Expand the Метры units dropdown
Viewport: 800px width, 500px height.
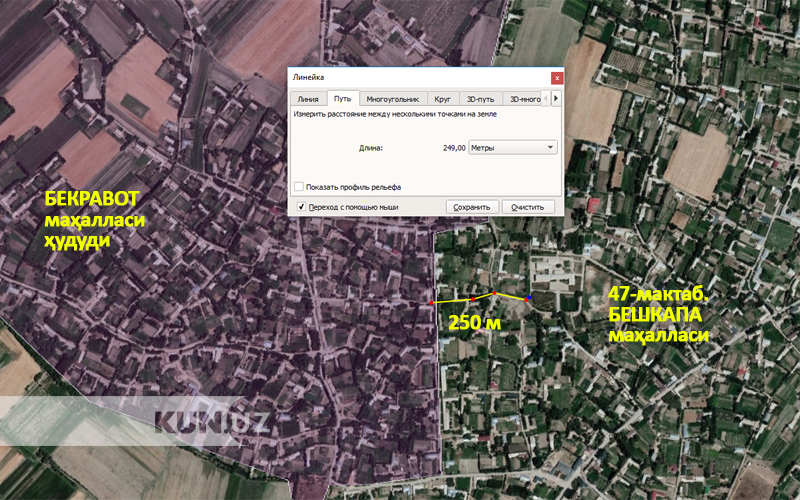click(512, 147)
